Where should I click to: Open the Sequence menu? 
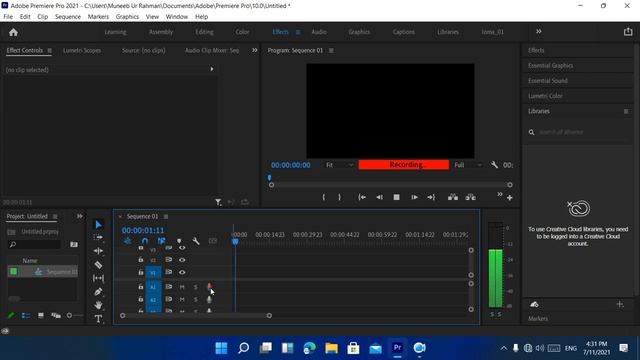68,17
